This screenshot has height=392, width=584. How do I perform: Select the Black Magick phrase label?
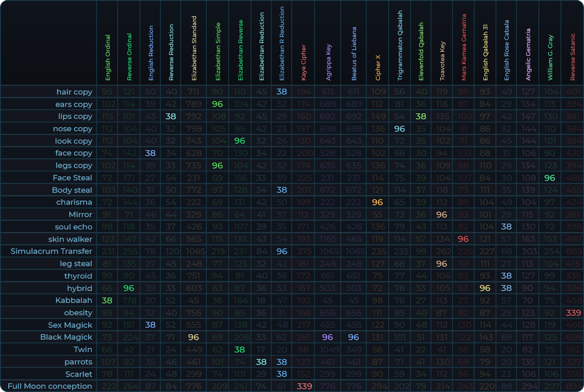point(66,337)
